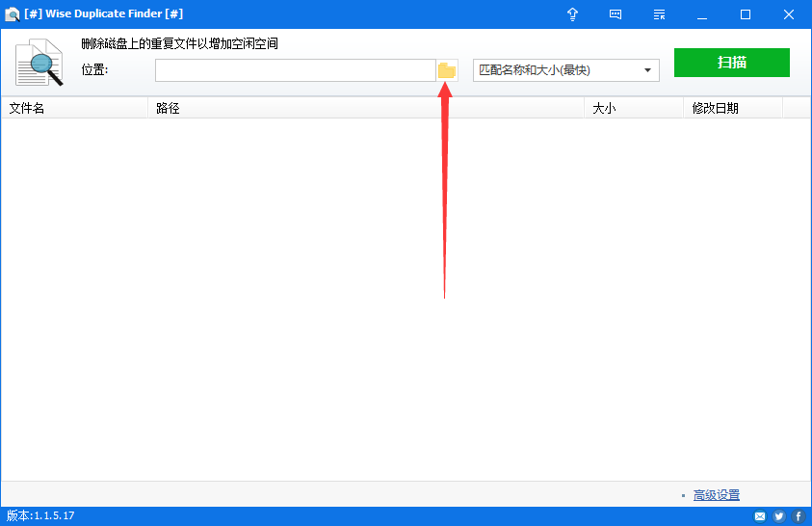This screenshot has width=812, height=526.
Task: Open the 高级设置 advanced settings link
Action: coord(717,495)
